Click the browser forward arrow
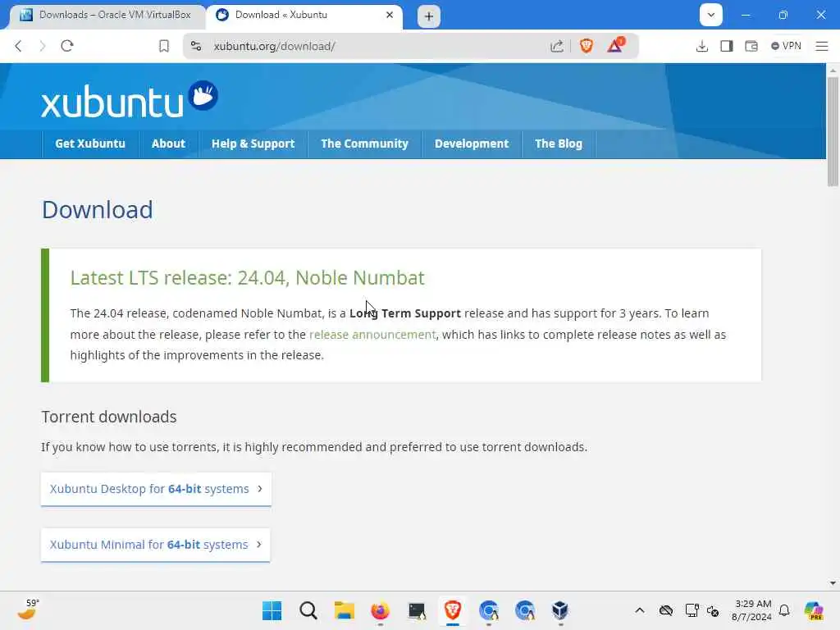This screenshot has height=630, width=840. [x=43, y=46]
